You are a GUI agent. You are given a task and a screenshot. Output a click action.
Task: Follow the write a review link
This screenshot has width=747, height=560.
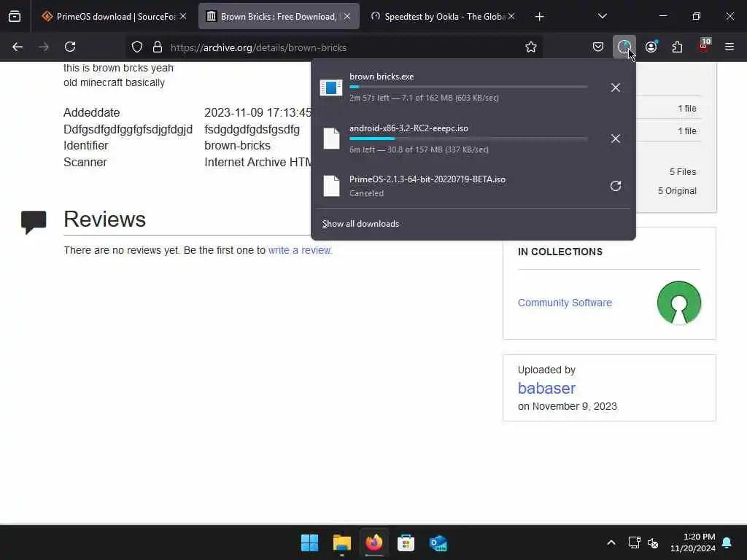point(300,250)
